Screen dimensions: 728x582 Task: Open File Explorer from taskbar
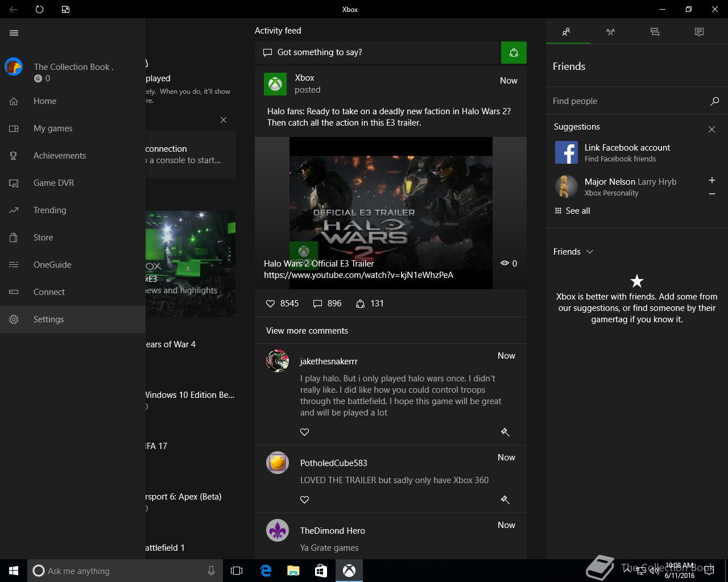[293, 571]
